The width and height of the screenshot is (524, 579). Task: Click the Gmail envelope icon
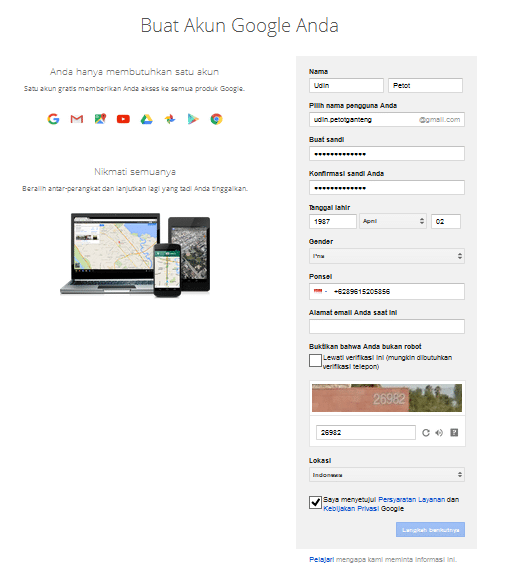(x=77, y=119)
